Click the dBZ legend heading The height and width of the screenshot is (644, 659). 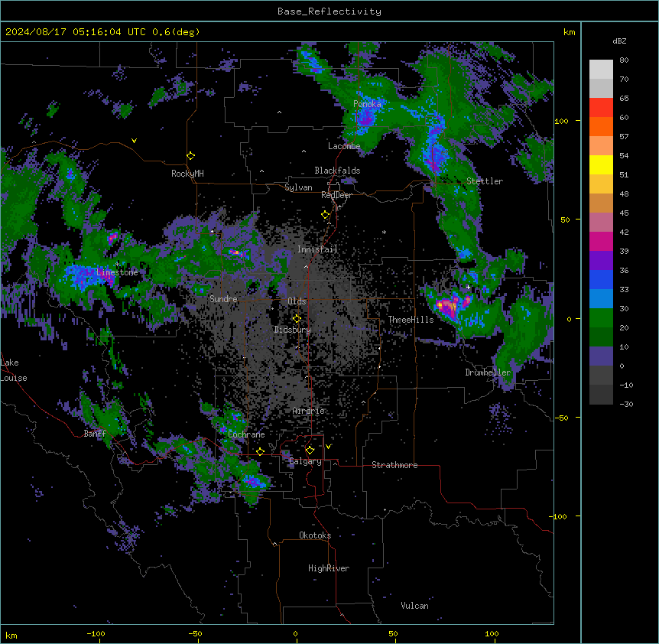coord(619,41)
